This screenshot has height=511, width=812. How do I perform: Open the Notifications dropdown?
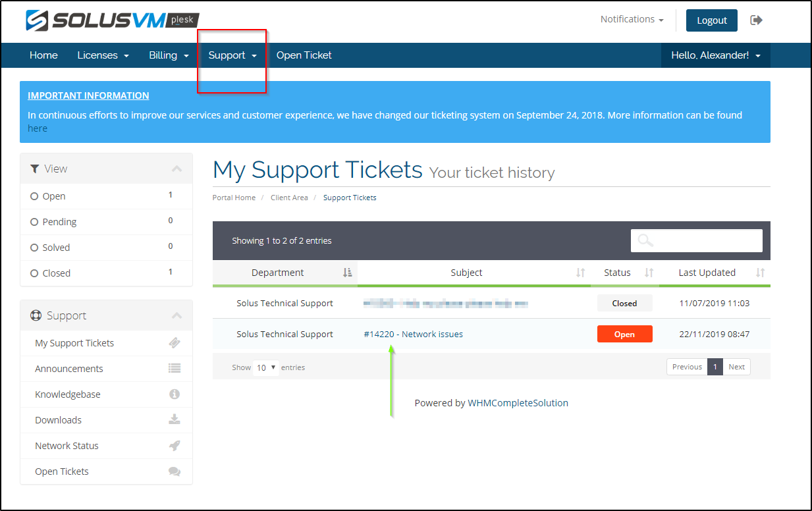pyautogui.click(x=630, y=19)
